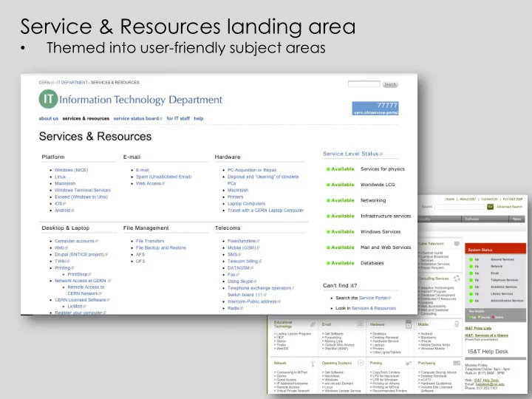
Task: Open the Computer accounts link
Action: [x=76, y=241]
